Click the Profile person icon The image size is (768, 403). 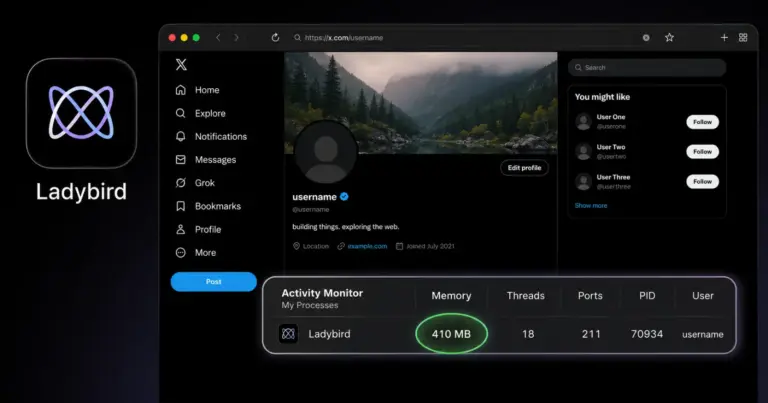coord(181,229)
